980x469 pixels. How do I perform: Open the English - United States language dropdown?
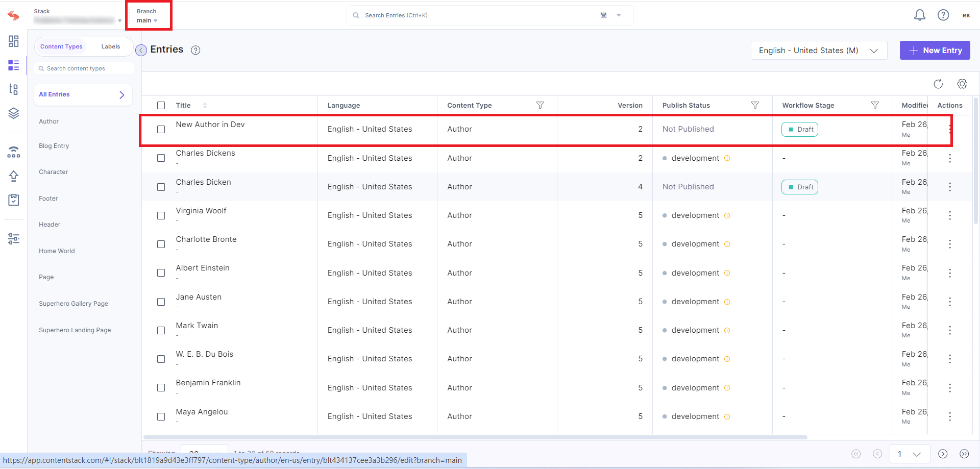pos(819,51)
